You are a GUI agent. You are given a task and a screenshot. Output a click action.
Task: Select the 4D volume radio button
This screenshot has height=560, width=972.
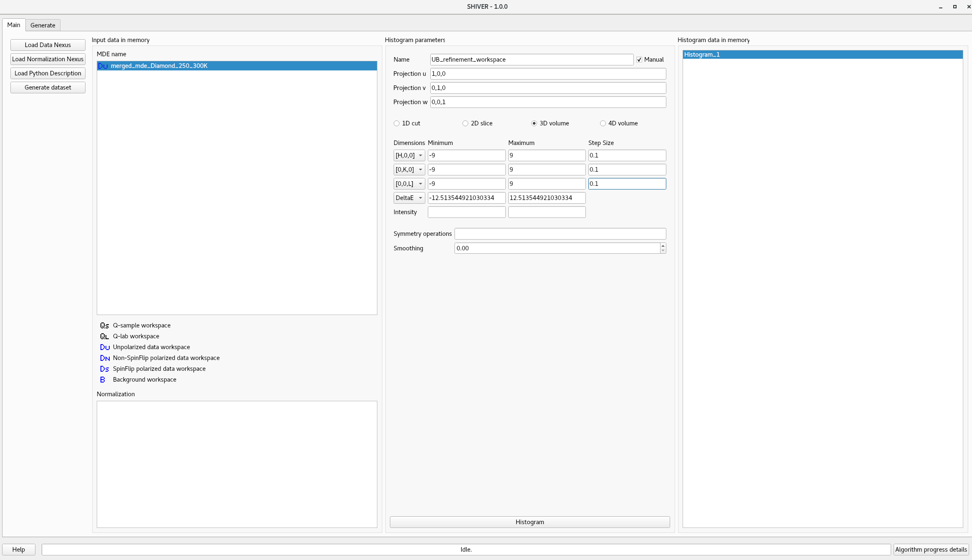pyautogui.click(x=603, y=123)
